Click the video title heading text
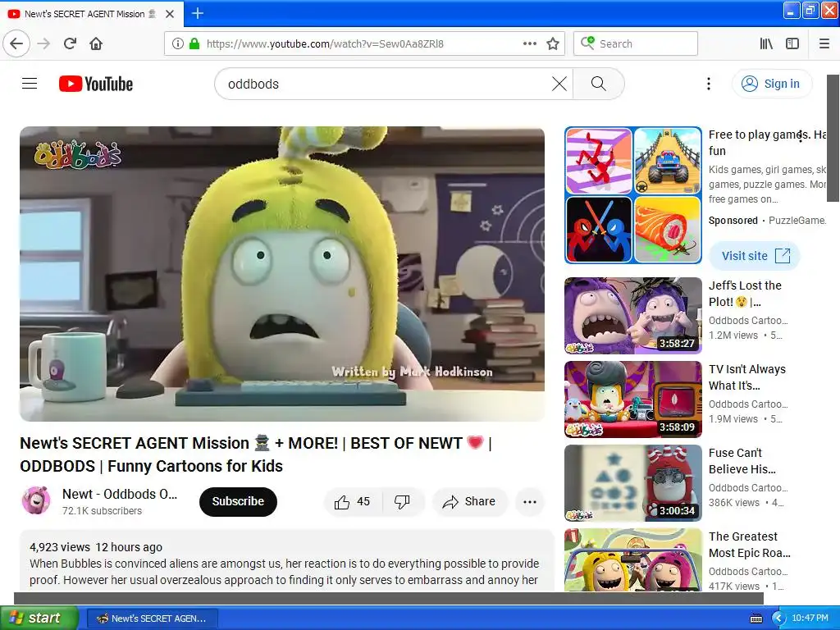The image size is (840, 630). click(x=256, y=454)
